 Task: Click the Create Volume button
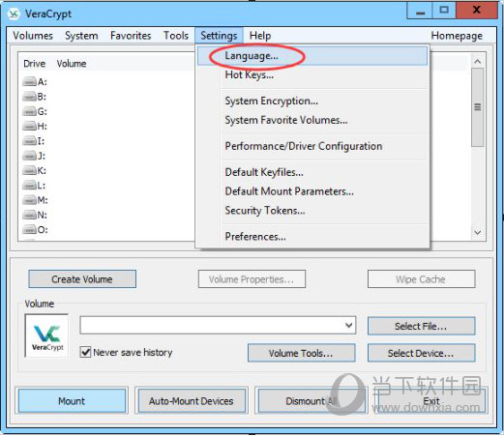pos(82,279)
